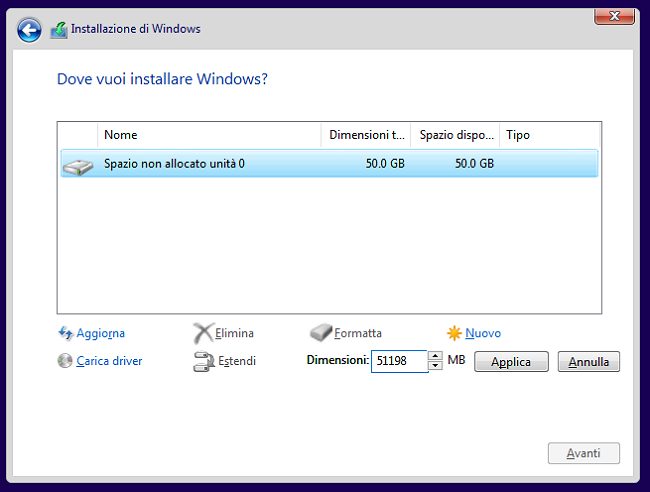Sort by the Spazio dispo... column header
The image size is (650, 492).
456,135
